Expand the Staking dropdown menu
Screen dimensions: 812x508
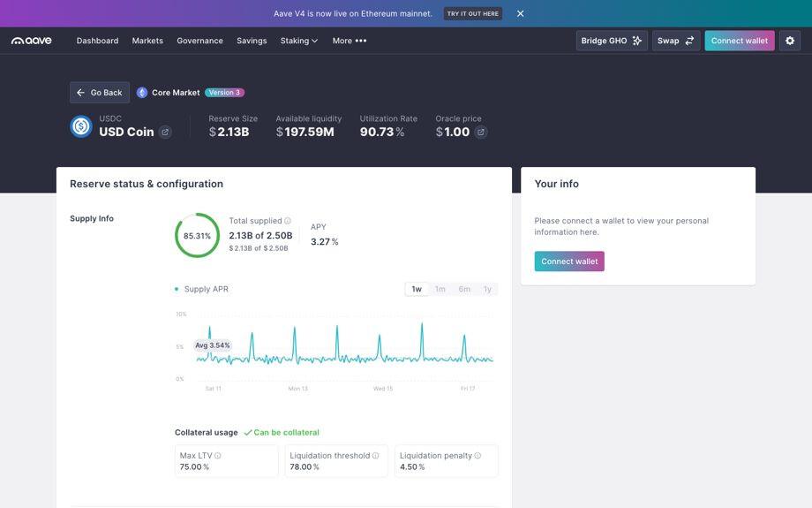(x=299, y=41)
